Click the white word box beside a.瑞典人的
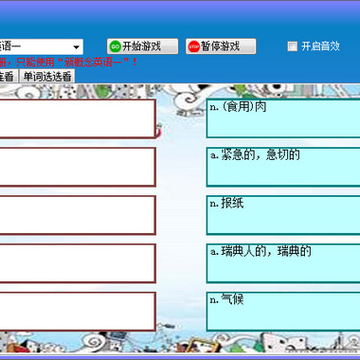This screenshot has height=360, width=360. coord(77,263)
